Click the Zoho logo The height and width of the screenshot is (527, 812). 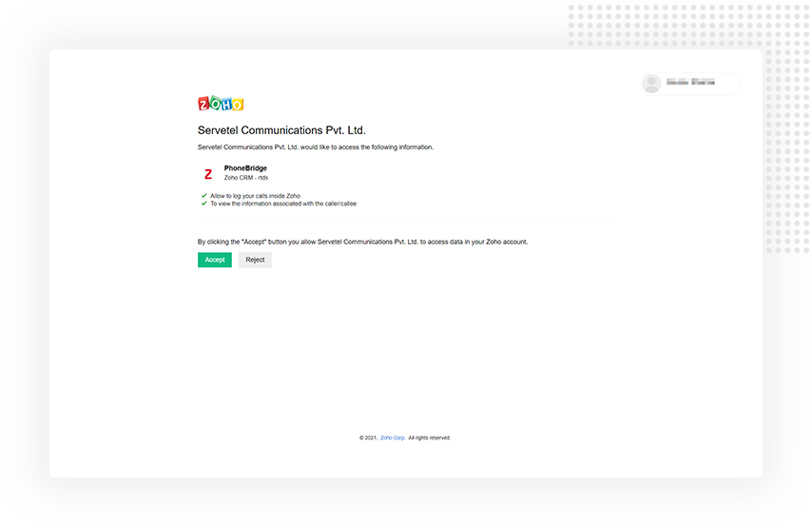(221, 104)
